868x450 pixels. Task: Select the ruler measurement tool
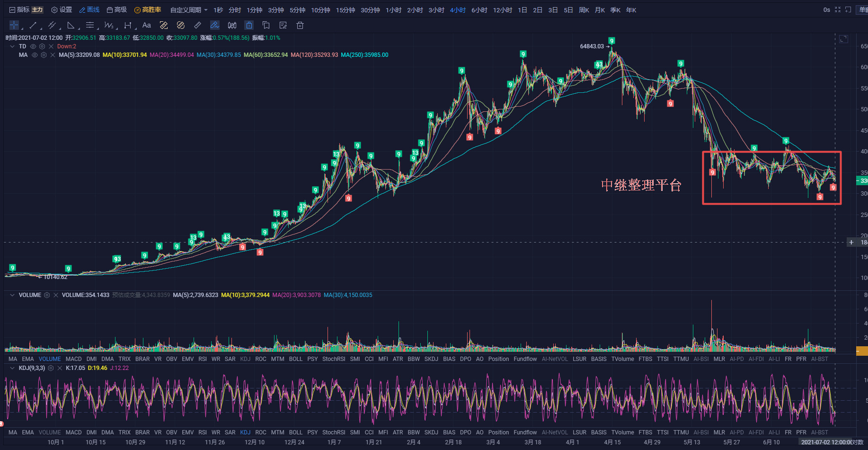pos(197,25)
